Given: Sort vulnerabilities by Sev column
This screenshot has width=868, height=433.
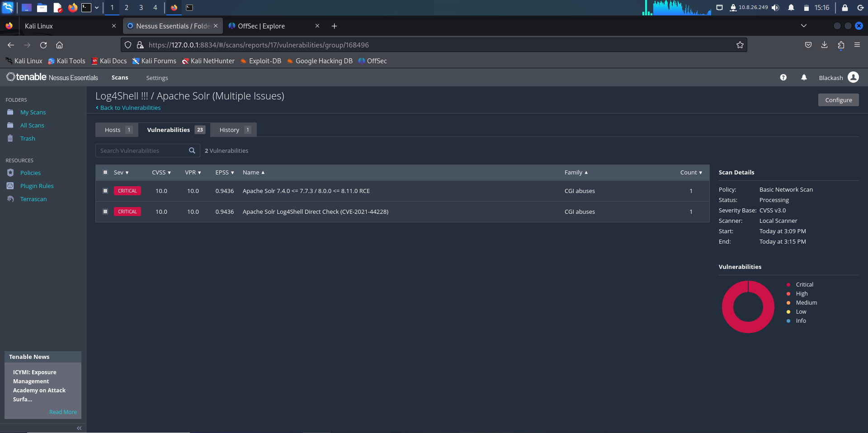Looking at the screenshot, I should [121, 172].
